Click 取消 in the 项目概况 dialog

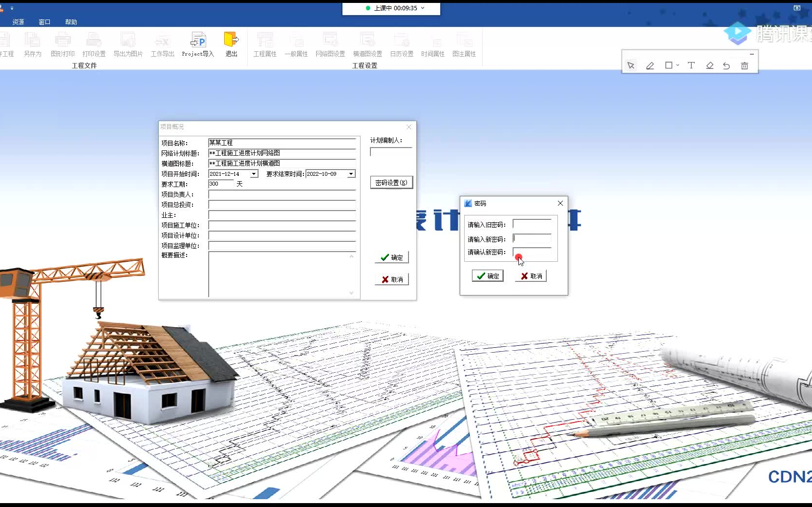click(392, 279)
